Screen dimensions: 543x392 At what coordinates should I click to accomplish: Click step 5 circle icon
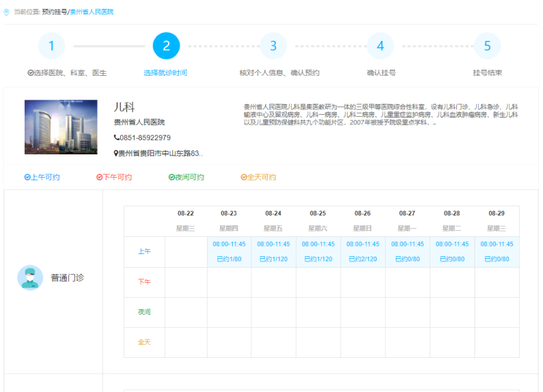[487, 46]
